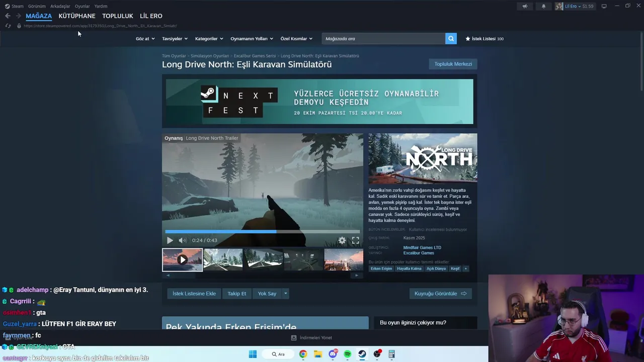The height and width of the screenshot is (362, 644).
Task: Click the Steam icon in taskbar
Action: click(x=362, y=354)
